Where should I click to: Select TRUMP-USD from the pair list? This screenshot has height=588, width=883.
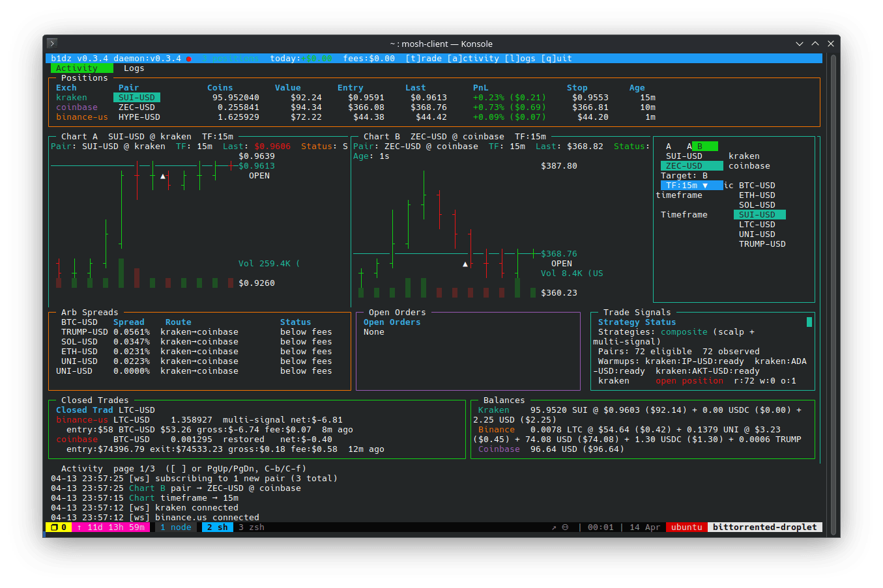[762, 244]
